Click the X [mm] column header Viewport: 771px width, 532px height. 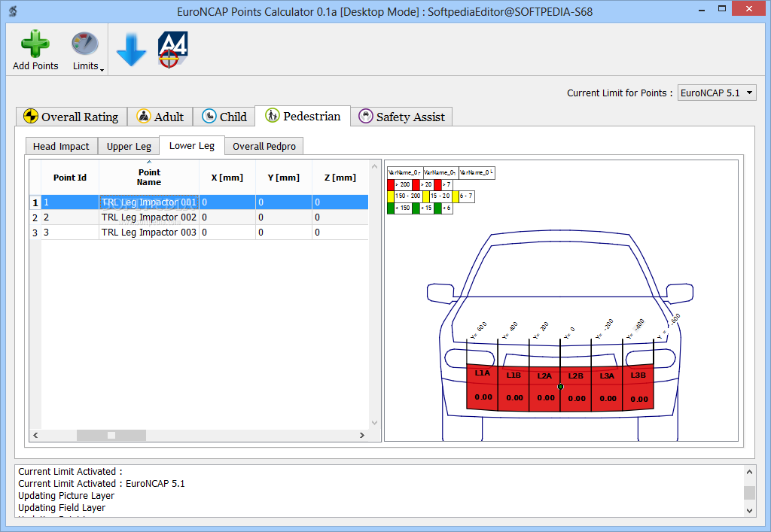click(227, 178)
